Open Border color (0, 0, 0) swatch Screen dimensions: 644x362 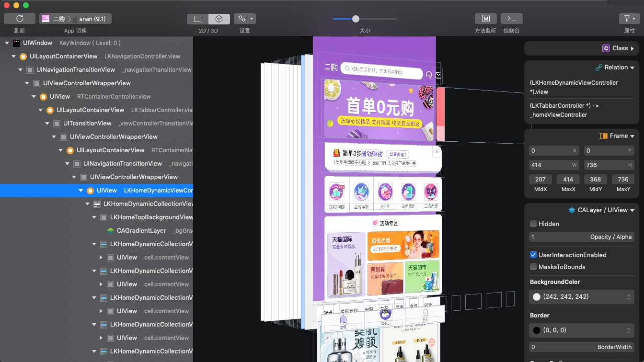point(581,330)
